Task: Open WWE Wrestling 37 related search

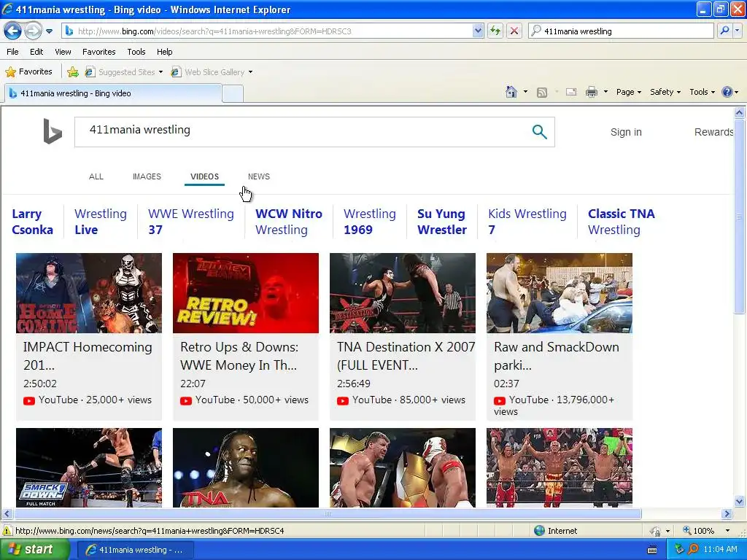Action: (x=191, y=222)
